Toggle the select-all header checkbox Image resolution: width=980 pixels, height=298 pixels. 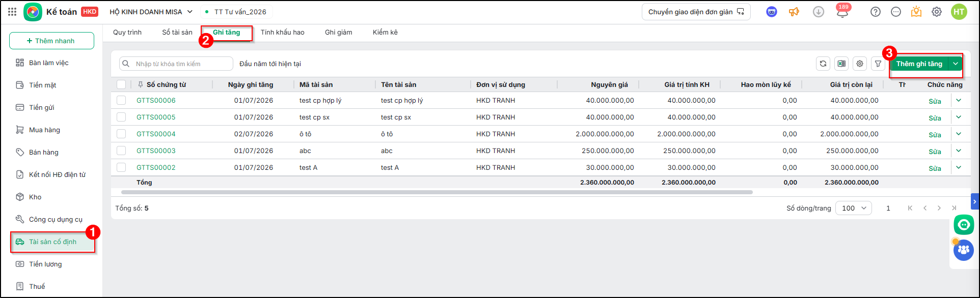coord(121,84)
